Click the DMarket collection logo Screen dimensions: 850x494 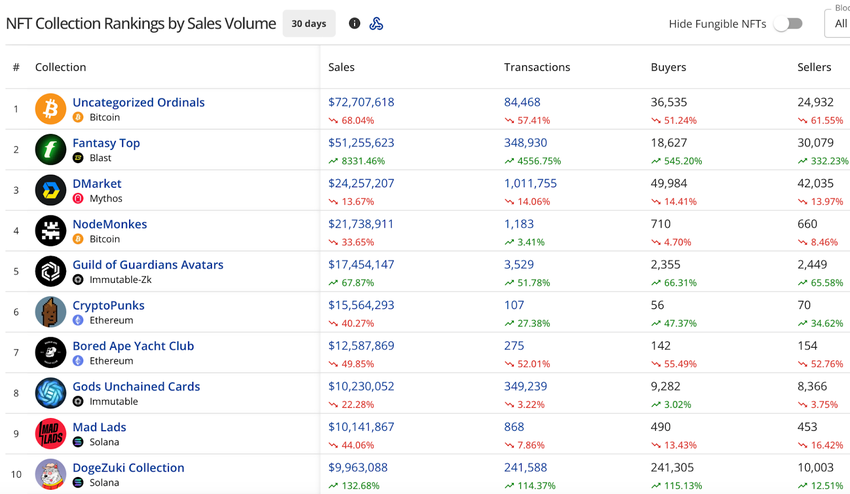click(50, 190)
